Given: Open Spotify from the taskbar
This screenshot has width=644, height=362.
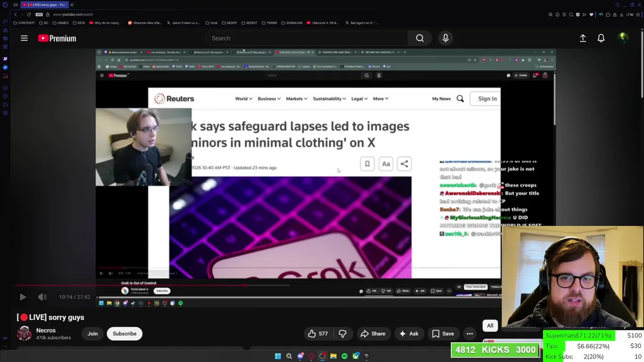Looking at the screenshot, I should (x=344, y=356).
